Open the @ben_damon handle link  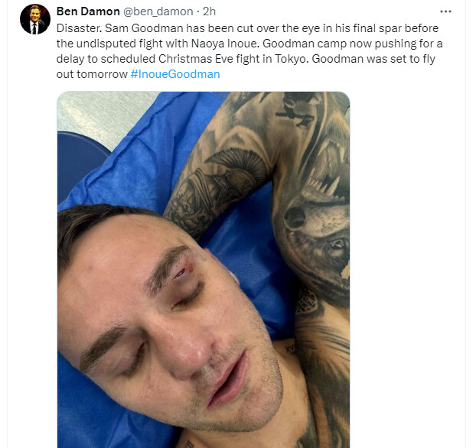pyautogui.click(x=158, y=11)
